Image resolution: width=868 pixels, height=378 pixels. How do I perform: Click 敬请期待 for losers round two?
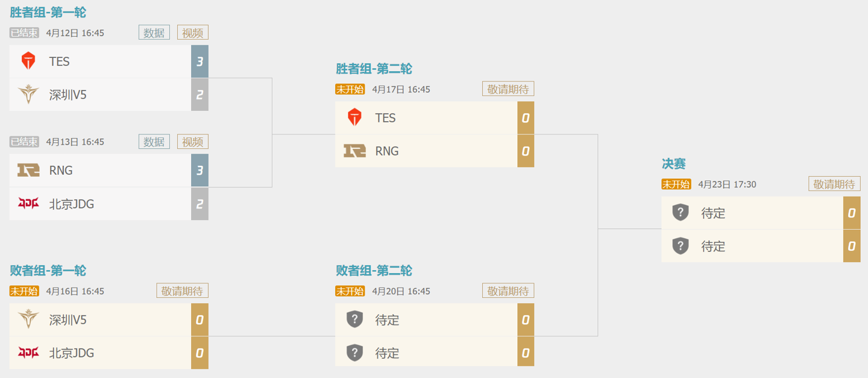508,291
